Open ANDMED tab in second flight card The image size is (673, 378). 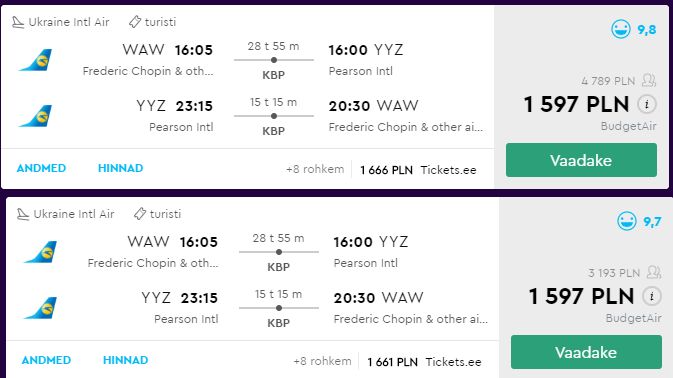(x=46, y=360)
